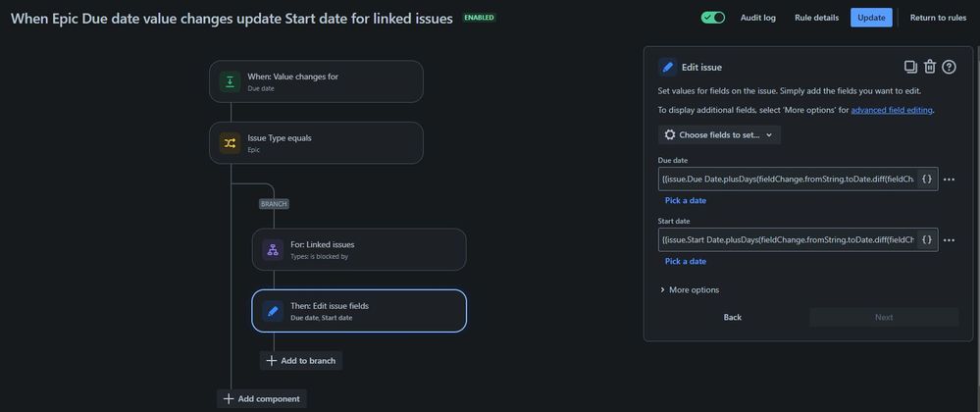Open help question mark icon
Screen dimensions: 980x412
(x=949, y=67)
